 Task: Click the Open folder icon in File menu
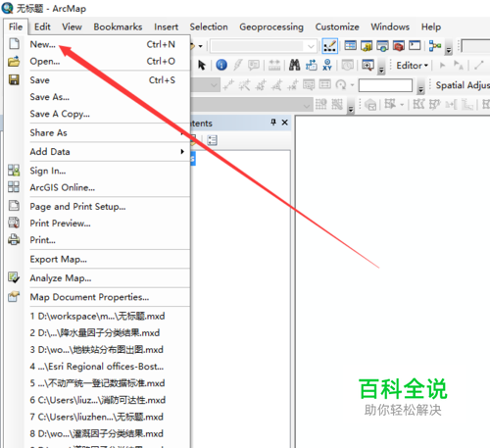pos(14,61)
